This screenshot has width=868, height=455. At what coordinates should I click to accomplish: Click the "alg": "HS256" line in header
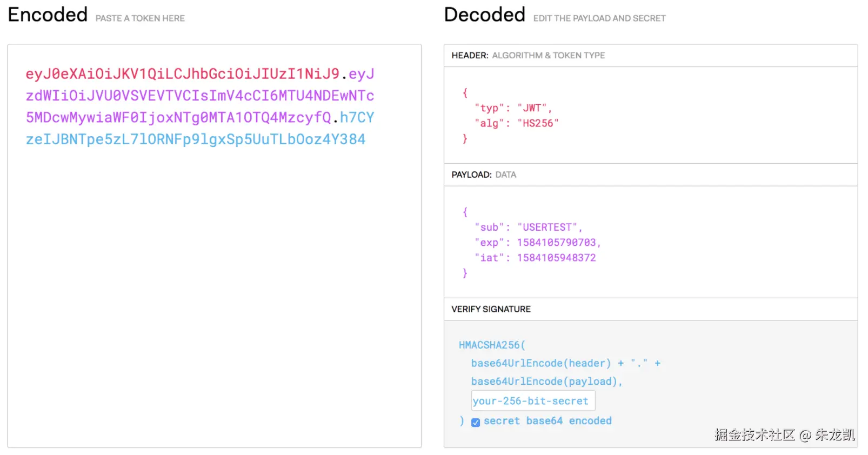[516, 123]
